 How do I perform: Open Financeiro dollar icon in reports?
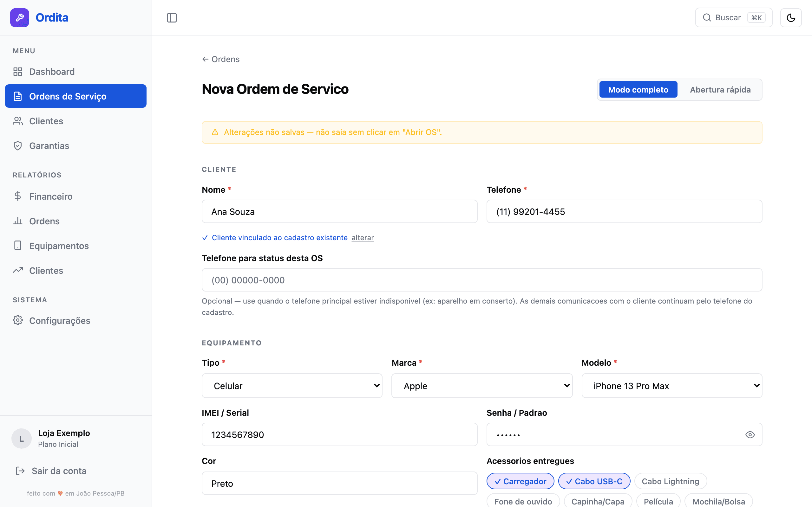click(x=18, y=196)
